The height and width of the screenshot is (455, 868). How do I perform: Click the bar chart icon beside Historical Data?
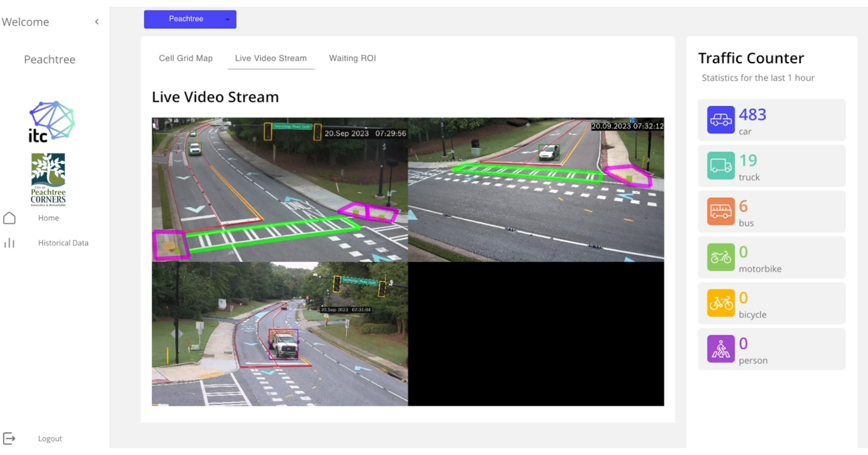(x=9, y=243)
